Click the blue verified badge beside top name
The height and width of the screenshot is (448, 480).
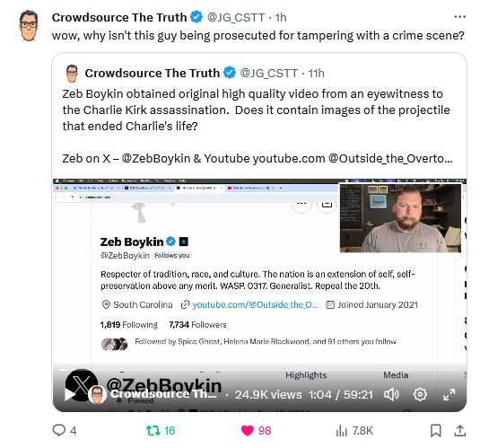(196, 17)
